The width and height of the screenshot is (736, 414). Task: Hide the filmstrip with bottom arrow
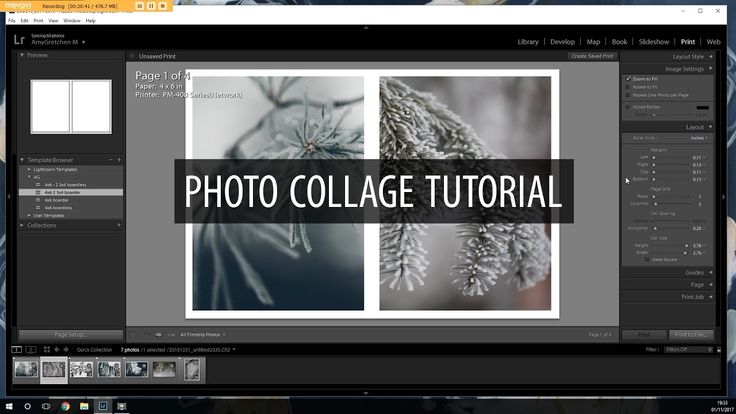(366, 393)
